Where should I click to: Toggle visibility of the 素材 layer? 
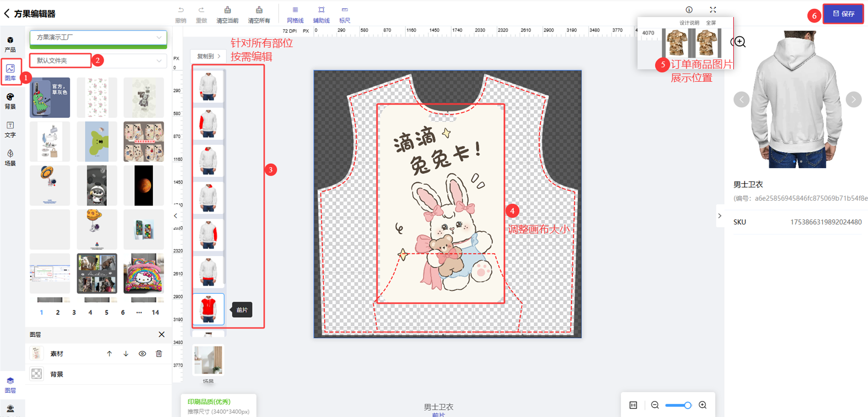142,354
